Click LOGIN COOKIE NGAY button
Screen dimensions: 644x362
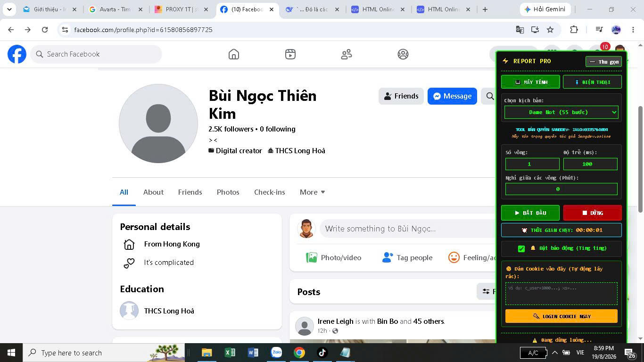[561, 316]
